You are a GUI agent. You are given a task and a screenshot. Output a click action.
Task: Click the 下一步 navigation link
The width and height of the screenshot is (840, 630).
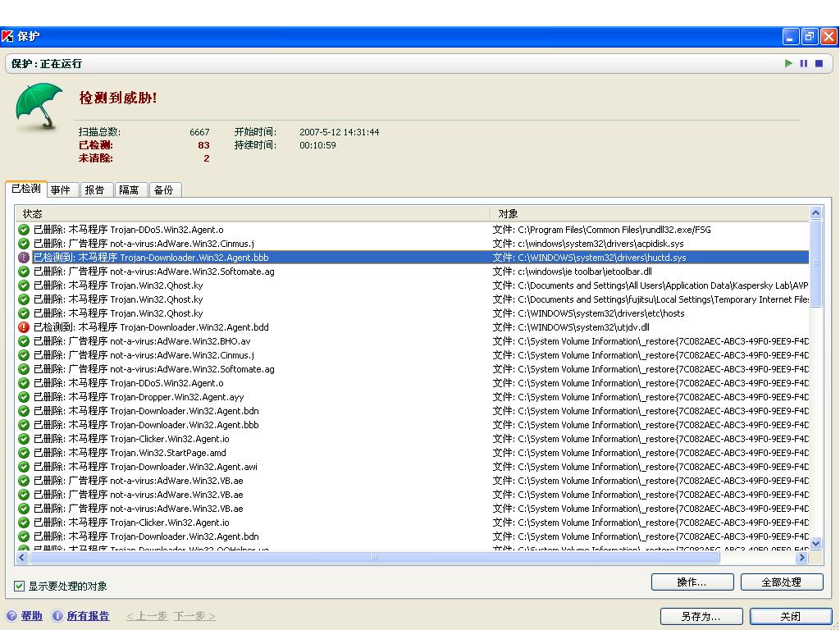click(x=194, y=616)
